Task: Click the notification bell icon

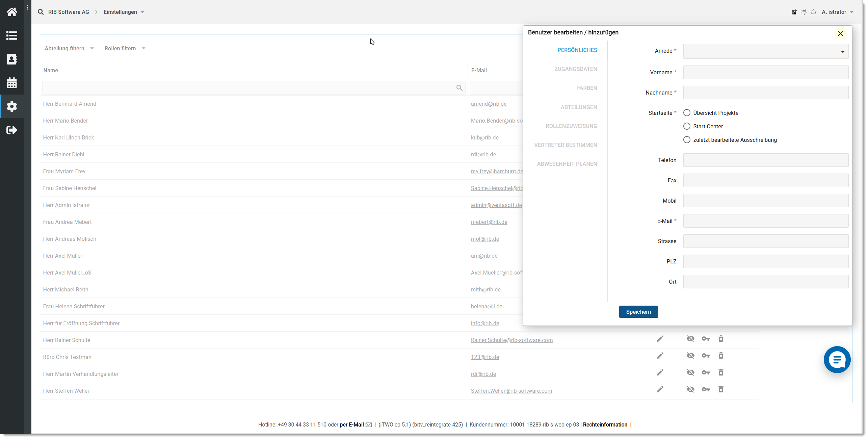Action: click(813, 12)
